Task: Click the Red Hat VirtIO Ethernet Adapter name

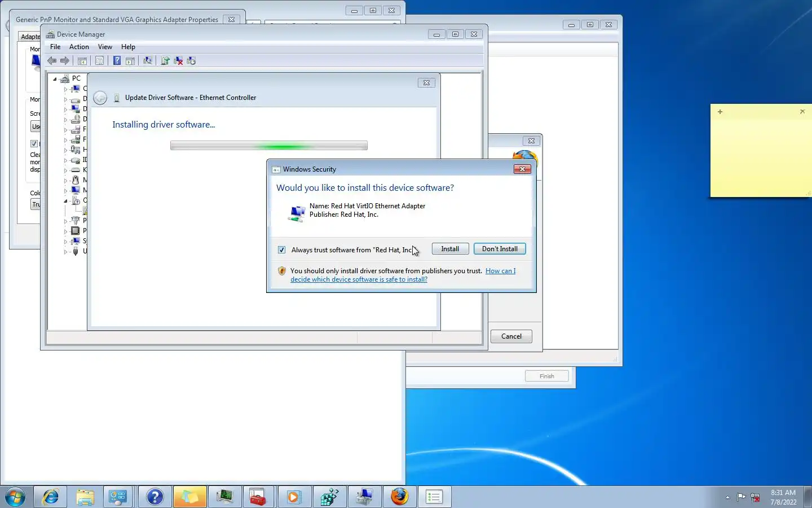Action: pyautogui.click(x=367, y=206)
